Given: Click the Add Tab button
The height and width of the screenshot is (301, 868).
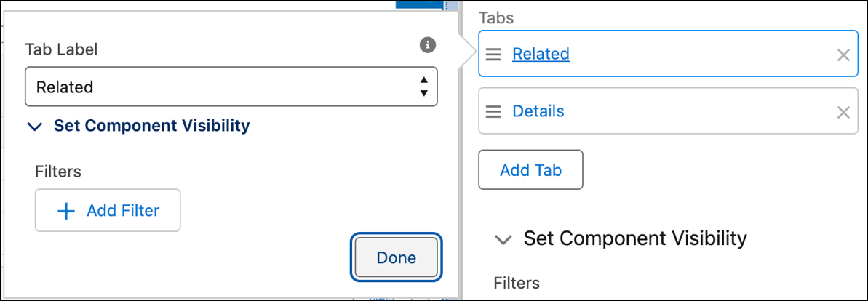Looking at the screenshot, I should [x=530, y=170].
